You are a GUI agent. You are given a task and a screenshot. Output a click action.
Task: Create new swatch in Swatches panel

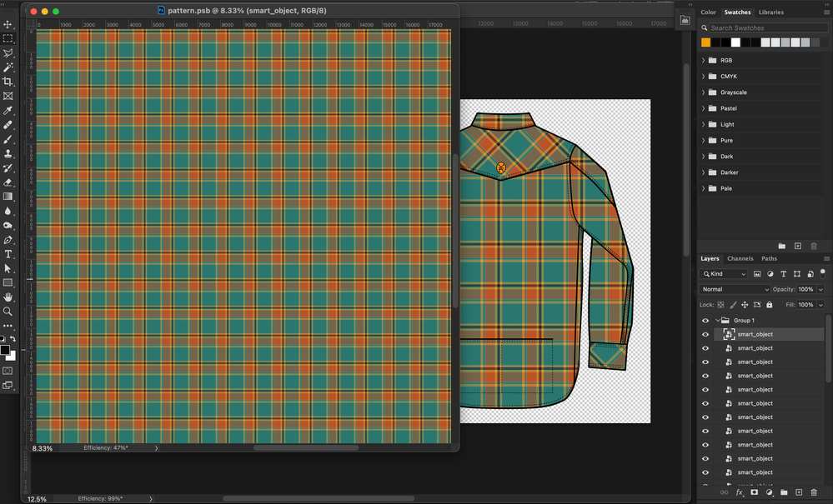pos(798,246)
